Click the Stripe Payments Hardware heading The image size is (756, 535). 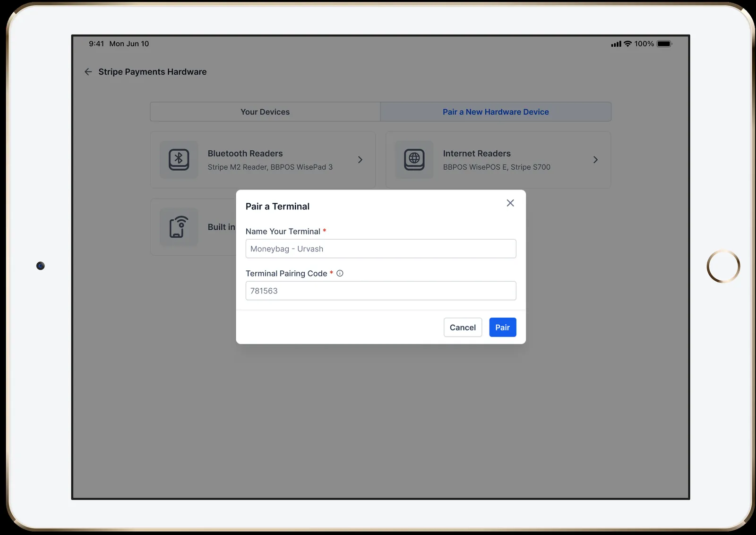(153, 72)
